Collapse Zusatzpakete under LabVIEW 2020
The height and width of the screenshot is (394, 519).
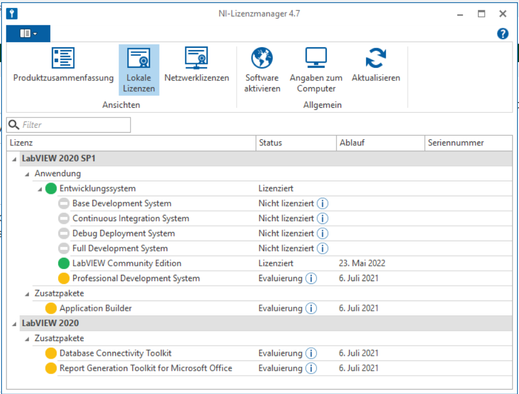click(x=27, y=339)
